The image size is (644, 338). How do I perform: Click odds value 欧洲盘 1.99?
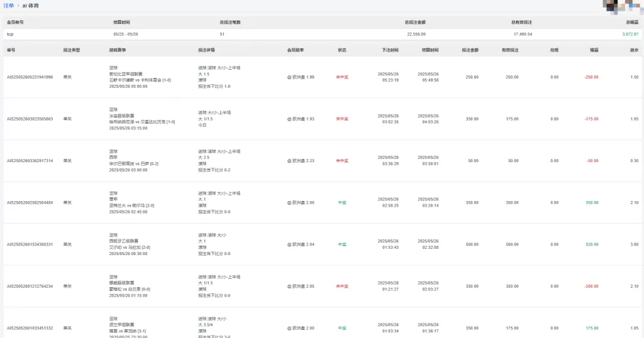click(x=301, y=77)
